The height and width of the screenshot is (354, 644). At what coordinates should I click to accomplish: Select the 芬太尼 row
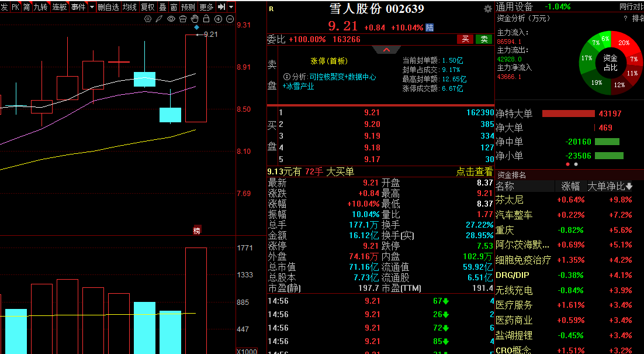point(569,200)
